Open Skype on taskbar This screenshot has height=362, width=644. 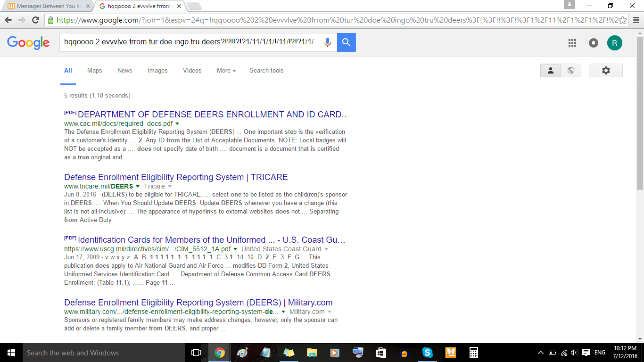click(427, 353)
